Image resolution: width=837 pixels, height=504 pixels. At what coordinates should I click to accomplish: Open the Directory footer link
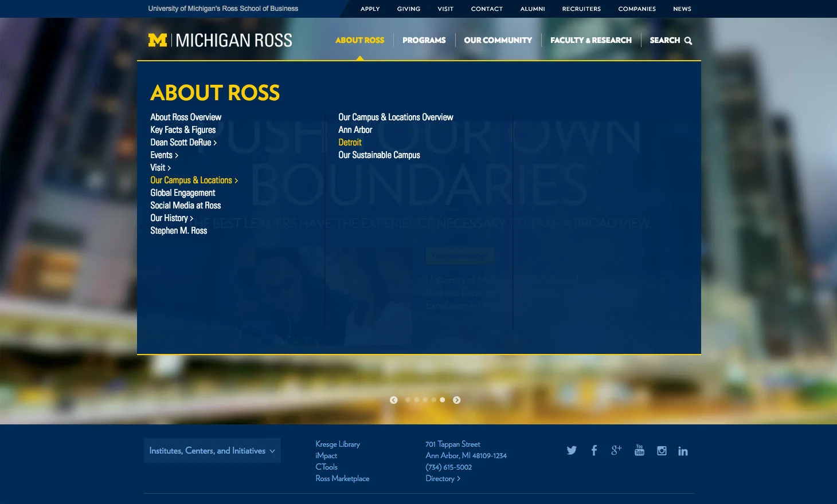click(443, 479)
